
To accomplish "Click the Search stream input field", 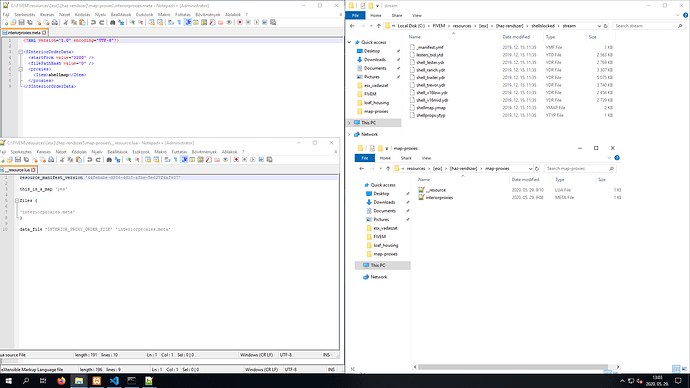I will (x=648, y=26).
